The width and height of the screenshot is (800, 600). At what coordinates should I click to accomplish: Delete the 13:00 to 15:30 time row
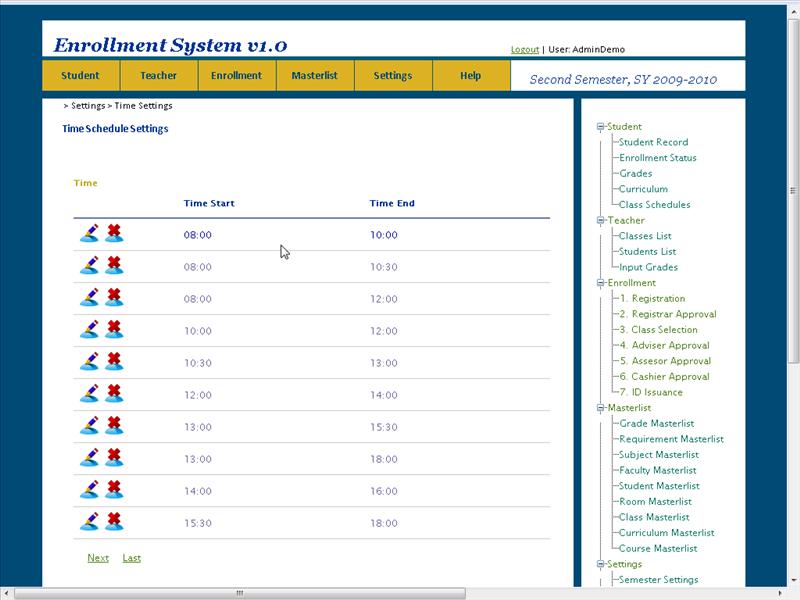[x=114, y=426]
